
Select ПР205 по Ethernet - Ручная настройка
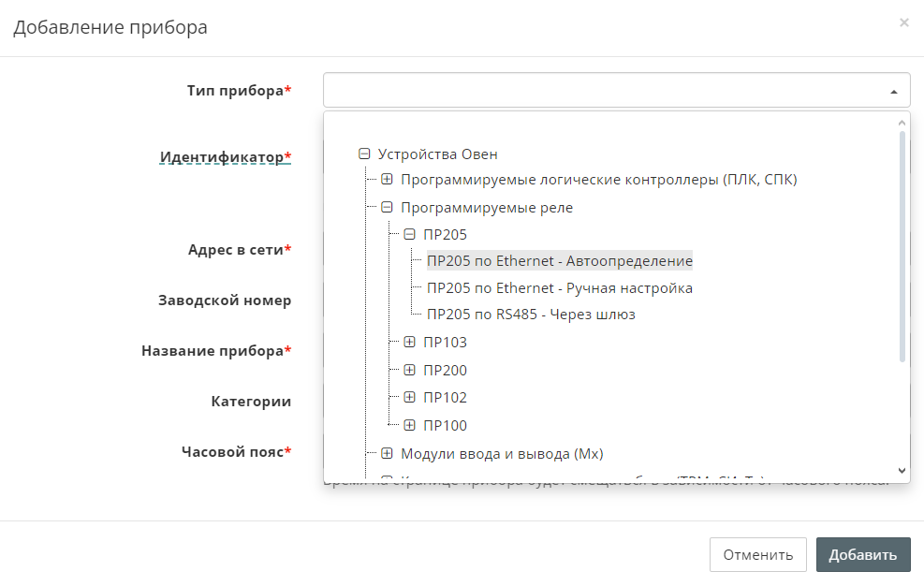click(x=559, y=288)
